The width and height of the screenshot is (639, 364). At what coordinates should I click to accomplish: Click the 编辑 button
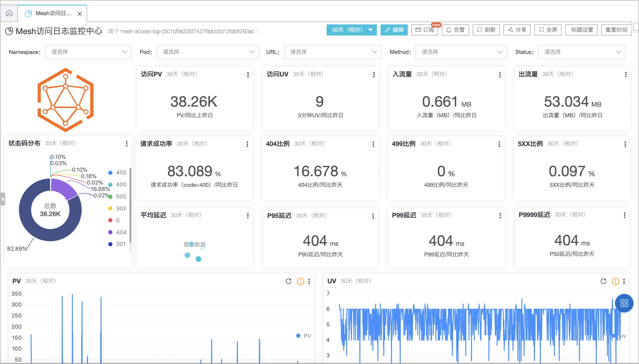coord(394,30)
